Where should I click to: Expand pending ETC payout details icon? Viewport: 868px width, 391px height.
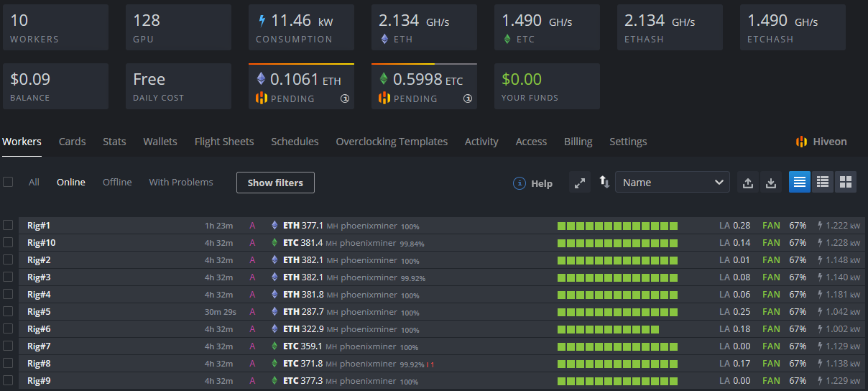(x=468, y=98)
